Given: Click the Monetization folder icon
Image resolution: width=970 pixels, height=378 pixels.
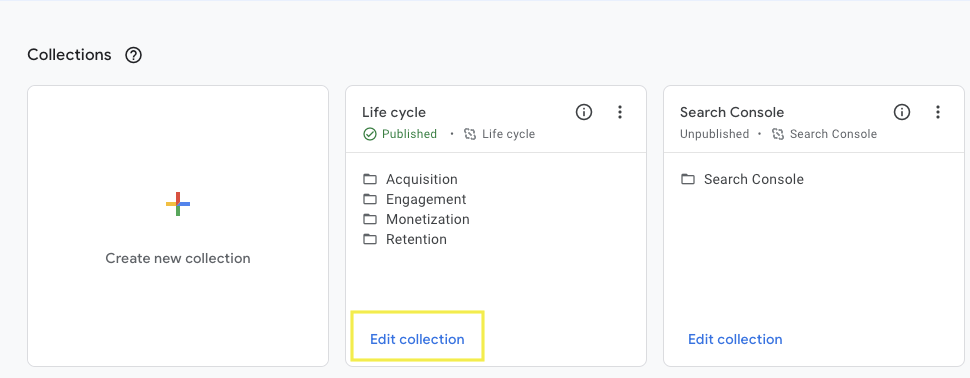Looking at the screenshot, I should tap(370, 219).
